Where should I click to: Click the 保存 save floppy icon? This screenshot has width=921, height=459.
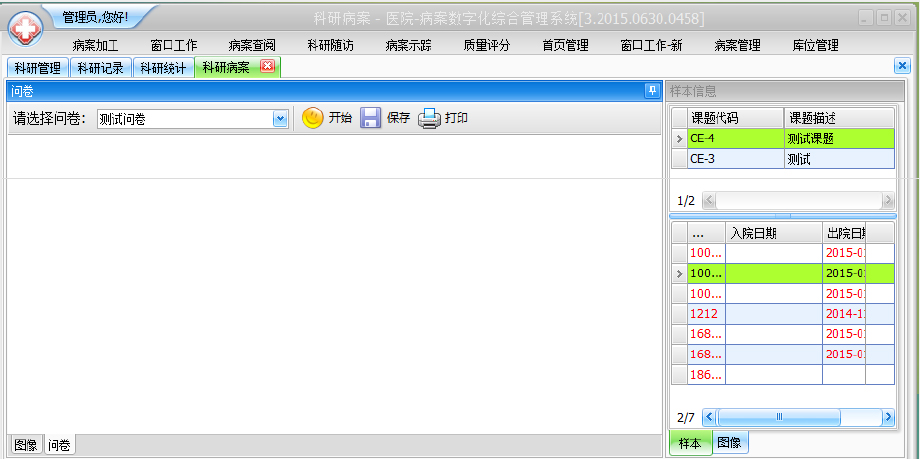(371, 118)
